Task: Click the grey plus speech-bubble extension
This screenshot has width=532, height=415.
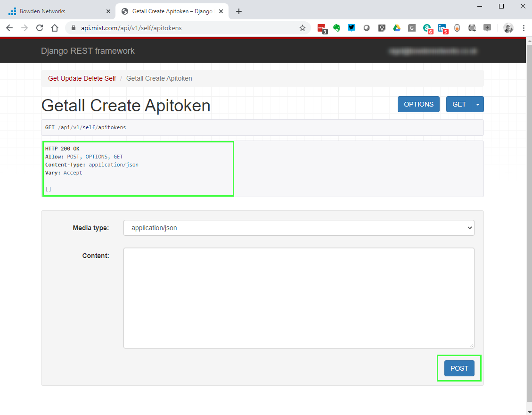Action: click(487, 28)
